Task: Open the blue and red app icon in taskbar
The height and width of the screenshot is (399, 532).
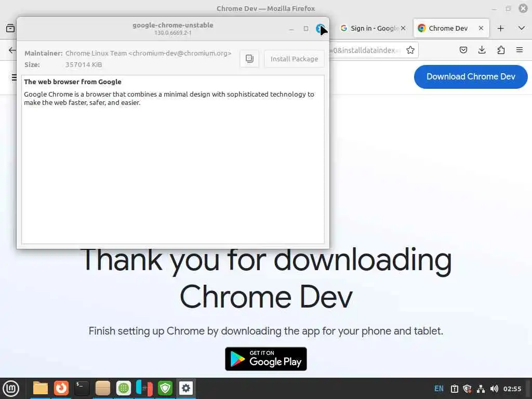Action: [x=144, y=388]
